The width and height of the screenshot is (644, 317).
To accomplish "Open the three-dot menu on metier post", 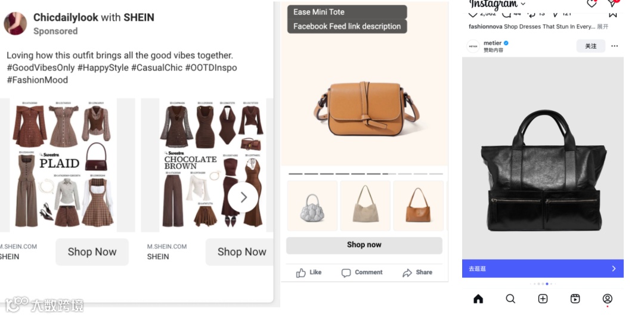I will (614, 46).
